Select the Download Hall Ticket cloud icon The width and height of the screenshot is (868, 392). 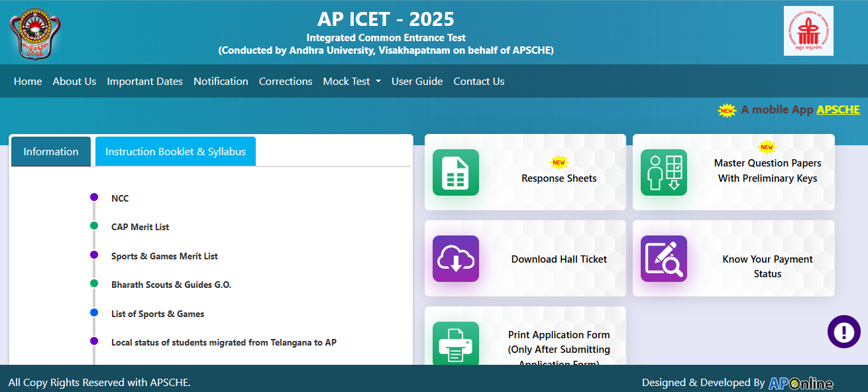click(455, 259)
